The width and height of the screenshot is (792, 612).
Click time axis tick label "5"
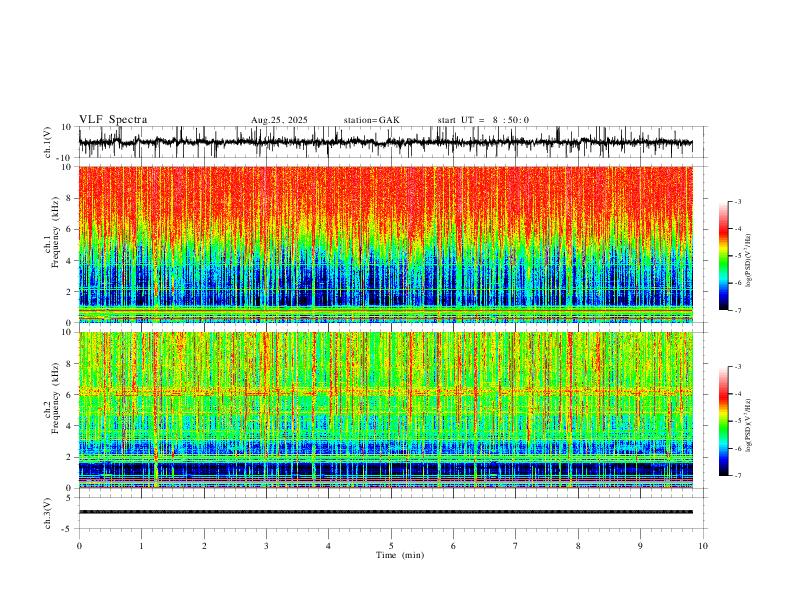pos(391,546)
